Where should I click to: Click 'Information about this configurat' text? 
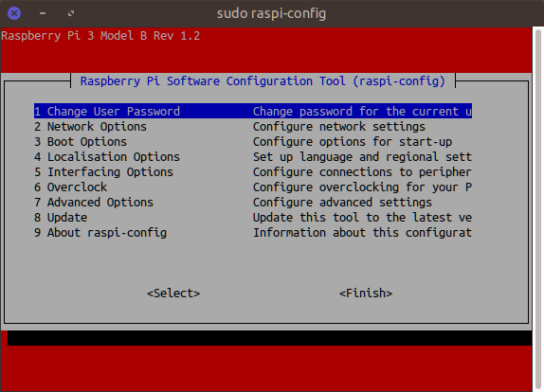pyautogui.click(x=362, y=233)
